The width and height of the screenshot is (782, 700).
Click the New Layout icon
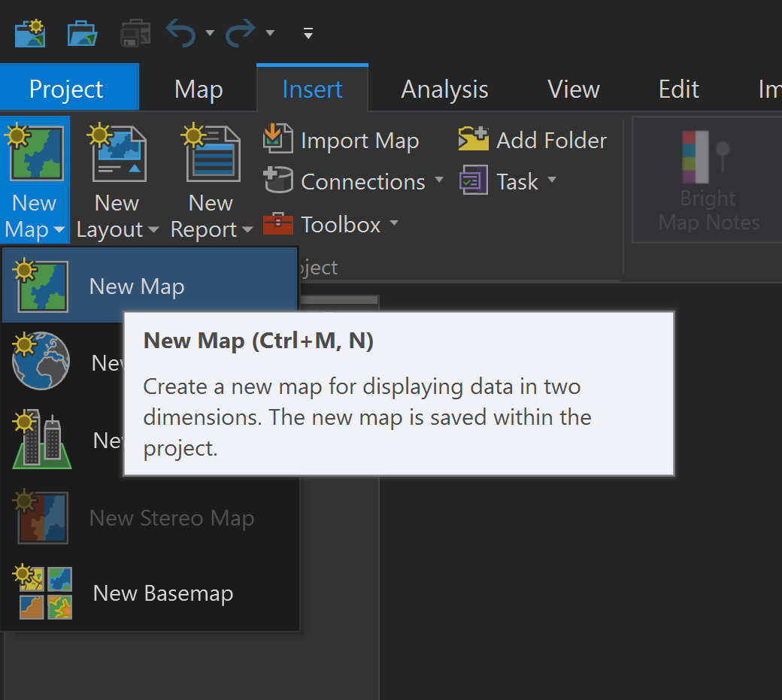(118, 154)
